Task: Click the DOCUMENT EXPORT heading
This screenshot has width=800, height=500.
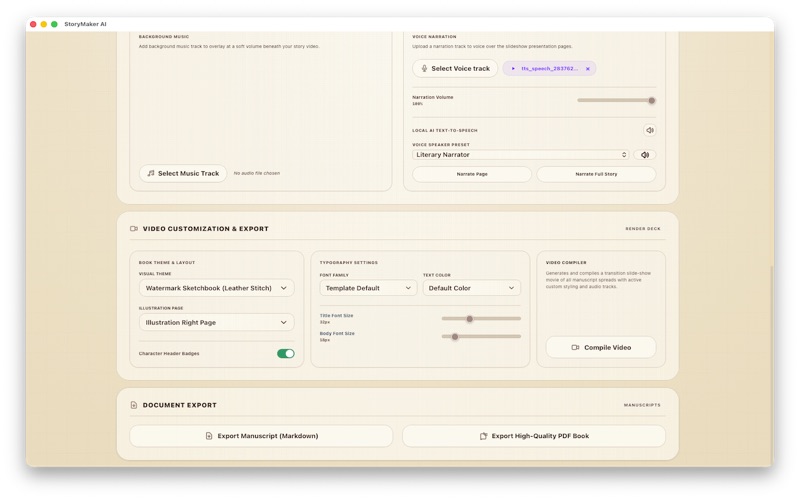Action: pyautogui.click(x=180, y=405)
